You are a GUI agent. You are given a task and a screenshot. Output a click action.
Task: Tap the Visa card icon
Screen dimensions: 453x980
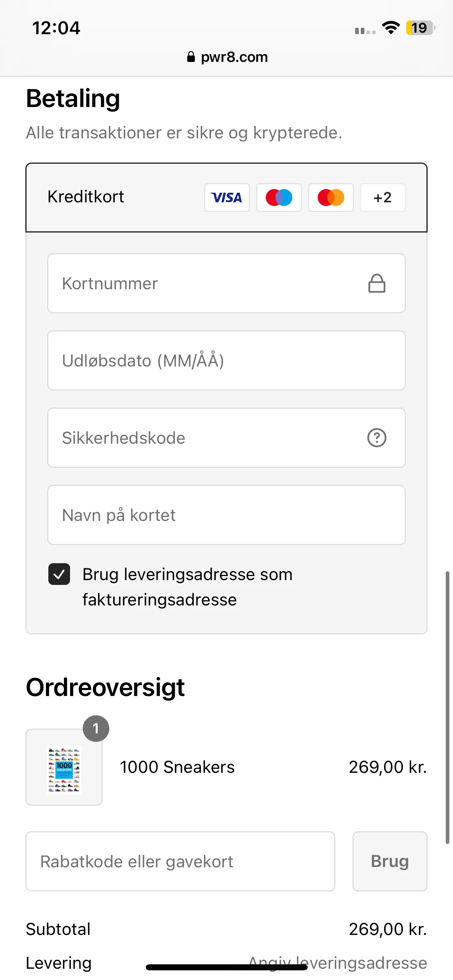pyautogui.click(x=227, y=198)
